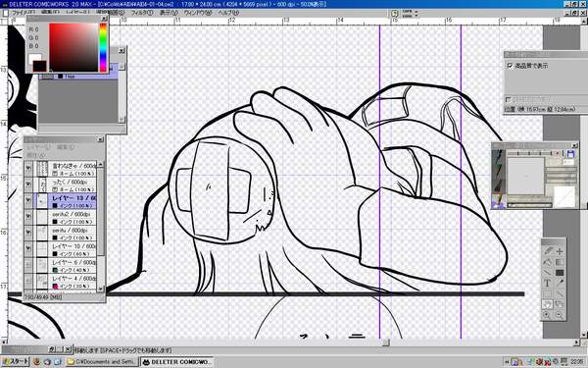Click the 言わなきゃ layer thumbnail
The image size is (588, 368).
[x=43, y=170]
